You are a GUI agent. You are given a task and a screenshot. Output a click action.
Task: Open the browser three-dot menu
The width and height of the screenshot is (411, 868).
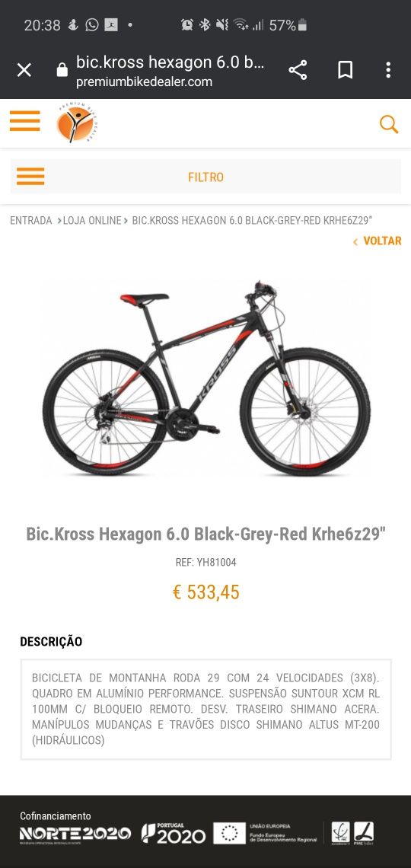click(x=388, y=70)
